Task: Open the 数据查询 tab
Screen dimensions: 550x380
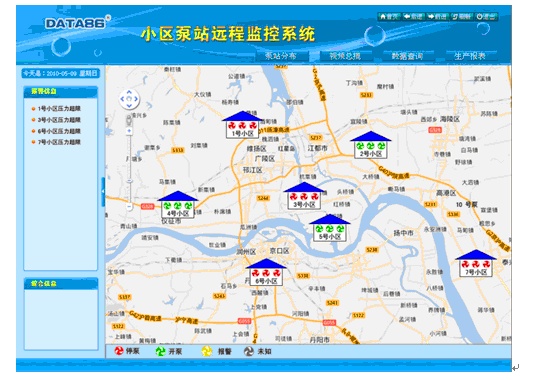Action: pyautogui.click(x=407, y=56)
